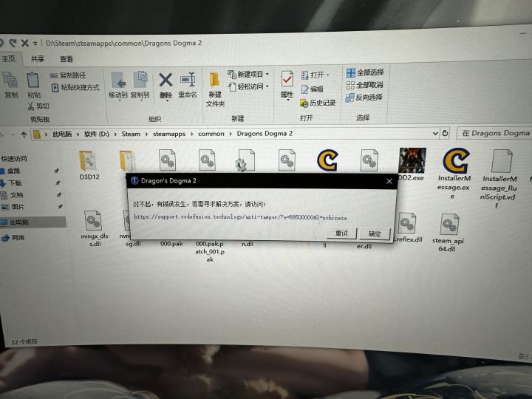This screenshot has width=532, height=399.
Task: Click the search Dragons Dogma field
Action: click(494, 133)
